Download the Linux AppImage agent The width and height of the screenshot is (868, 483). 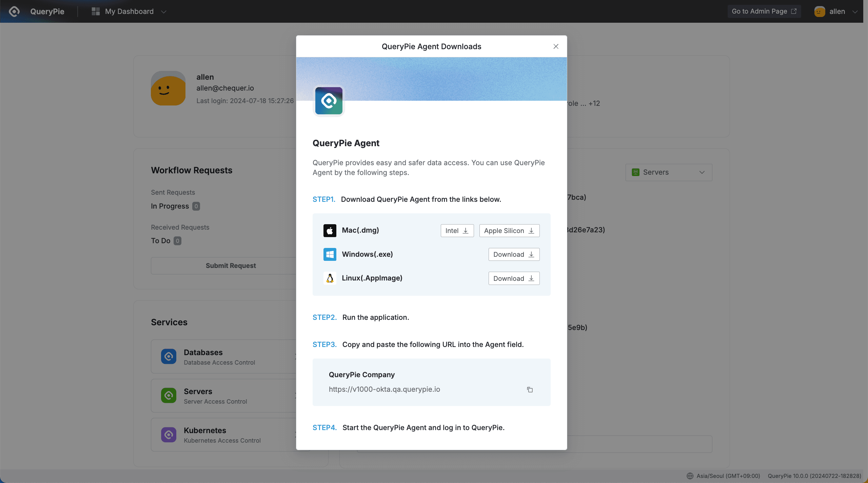514,278
